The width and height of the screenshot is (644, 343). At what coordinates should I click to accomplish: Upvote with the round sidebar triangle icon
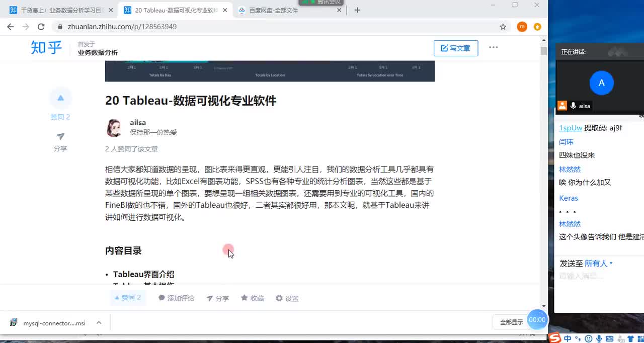pos(61,98)
